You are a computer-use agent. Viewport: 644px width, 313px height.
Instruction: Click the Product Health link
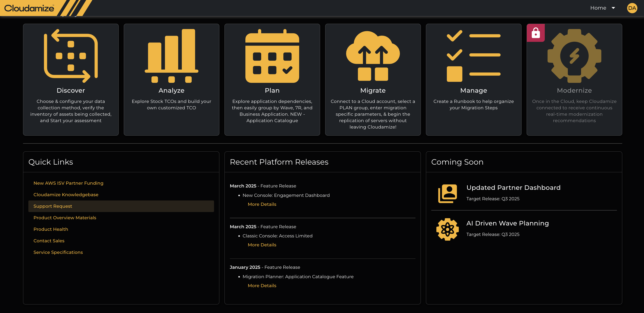(51, 230)
